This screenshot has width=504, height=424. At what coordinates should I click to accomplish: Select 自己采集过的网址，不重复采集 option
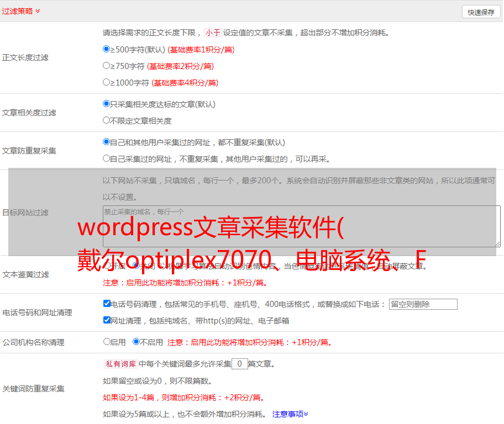click(x=106, y=158)
